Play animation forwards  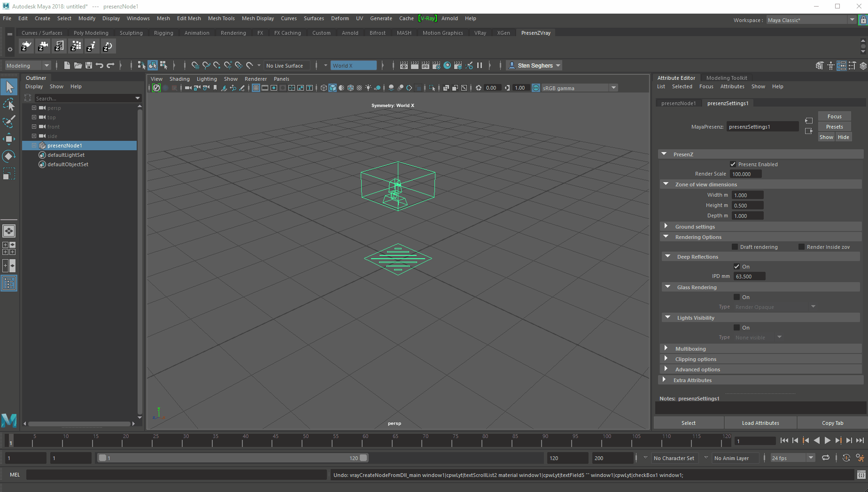828,440
